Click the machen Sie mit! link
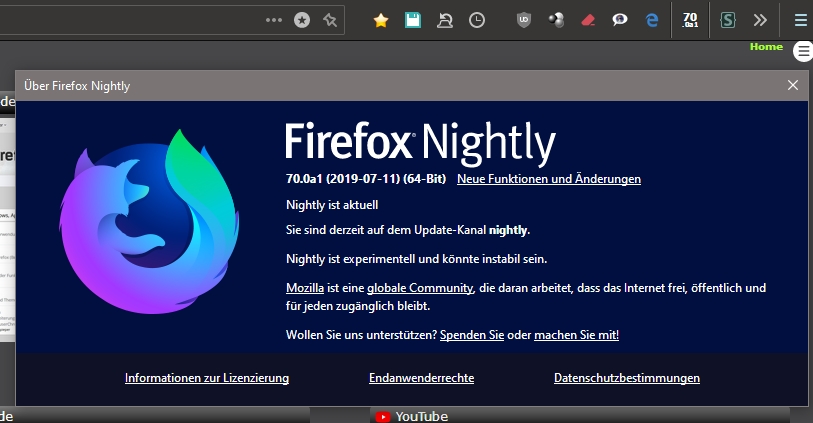The height and width of the screenshot is (423, 813). click(x=577, y=335)
